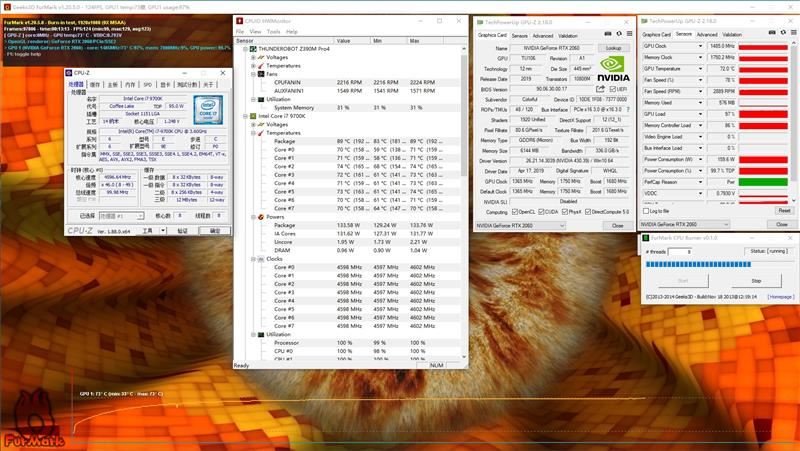Screen dimensions: 800x451
Task: Switch to the 内存 tab in CPU-Z
Action: click(130, 84)
